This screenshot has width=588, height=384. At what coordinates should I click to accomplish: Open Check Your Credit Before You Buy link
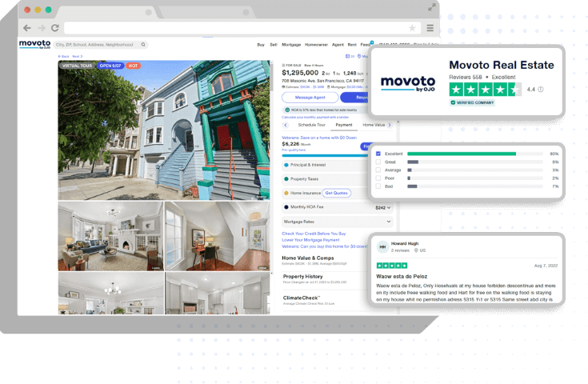pyautogui.click(x=314, y=234)
